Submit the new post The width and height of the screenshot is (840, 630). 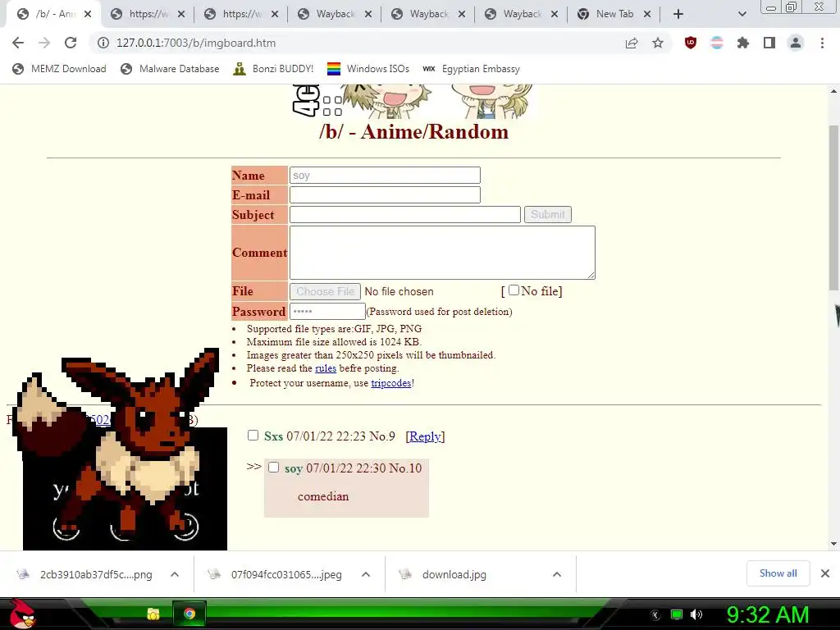tap(547, 214)
